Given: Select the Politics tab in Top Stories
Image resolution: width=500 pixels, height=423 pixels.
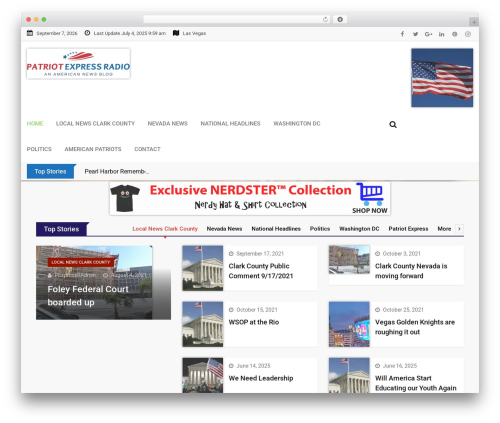Looking at the screenshot, I should [x=320, y=229].
